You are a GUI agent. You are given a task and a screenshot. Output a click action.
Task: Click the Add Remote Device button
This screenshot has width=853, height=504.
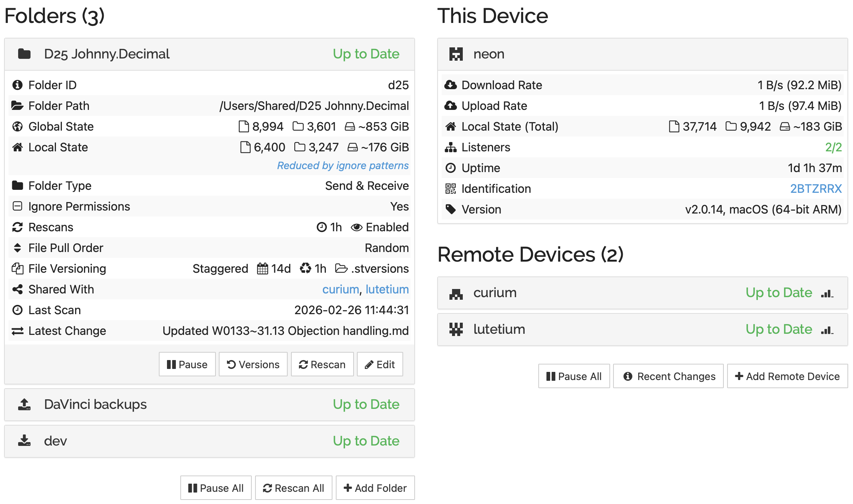(x=787, y=376)
